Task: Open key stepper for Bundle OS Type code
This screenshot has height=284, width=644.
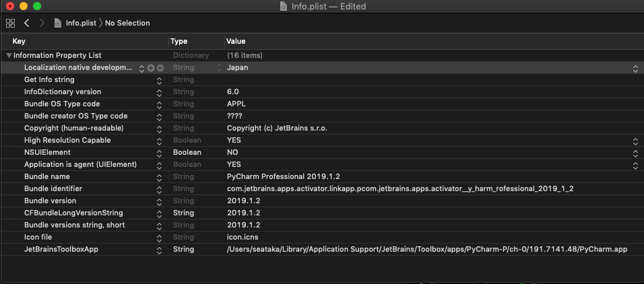Action: pos(160,105)
